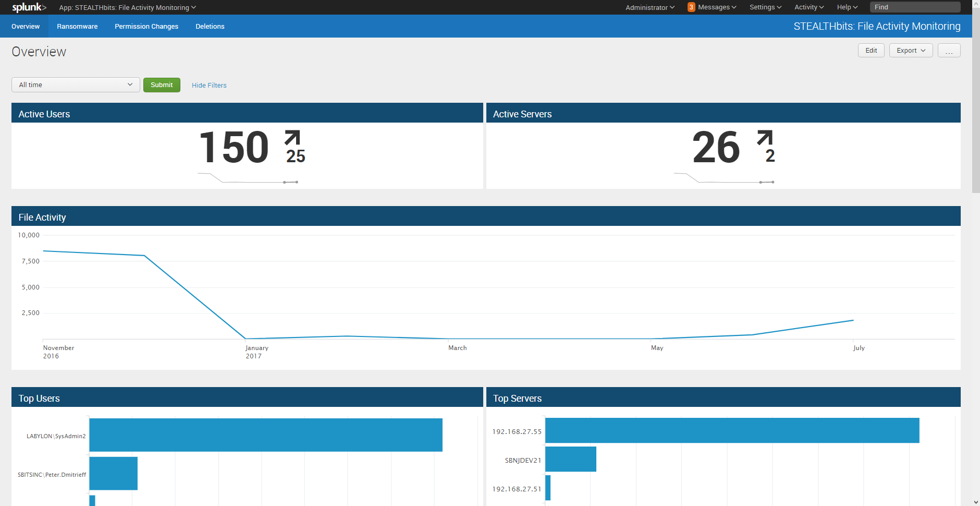Switch to the Ransomware tab
The height and width of the screenshot is (506, 980).
77,27
